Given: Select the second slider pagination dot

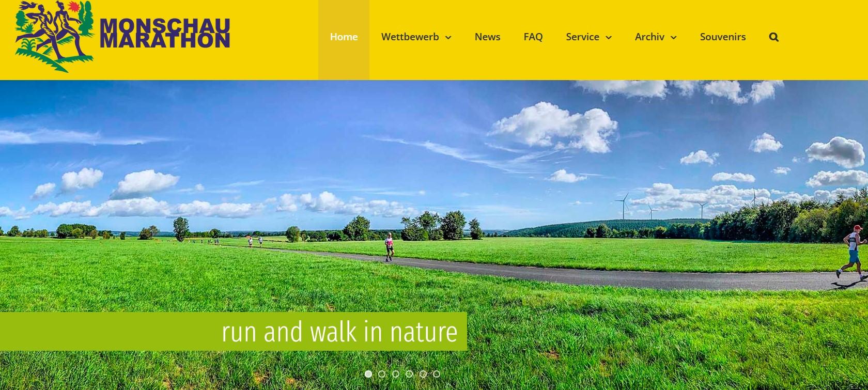Looking at the screenshot, I should point(382,374).
